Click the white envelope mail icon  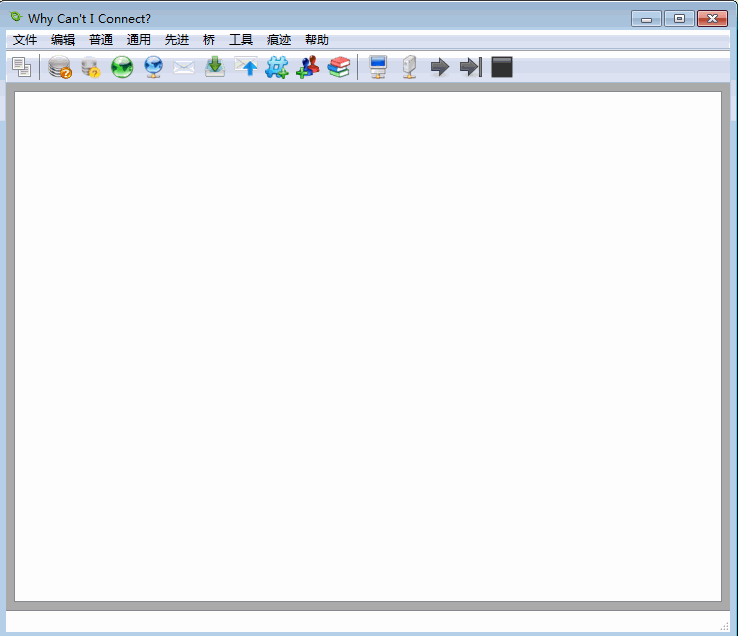(x=184, y=67)
